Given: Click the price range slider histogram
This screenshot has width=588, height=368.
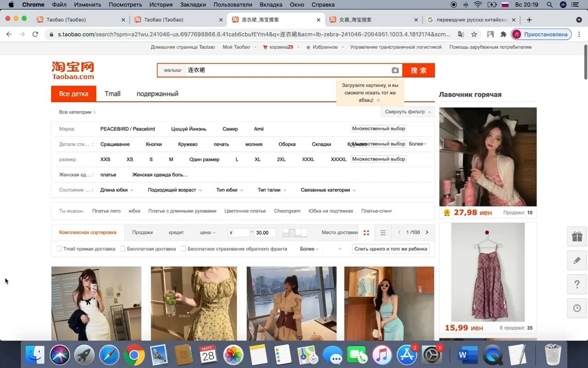Looking at the screenshot, I should click(295, 233).
